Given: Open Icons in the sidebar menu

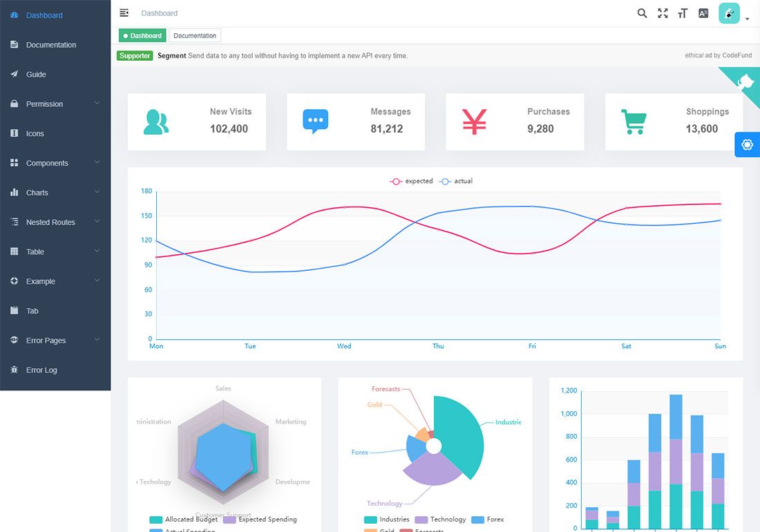Looking at the screenshot, I should point(55,133).
